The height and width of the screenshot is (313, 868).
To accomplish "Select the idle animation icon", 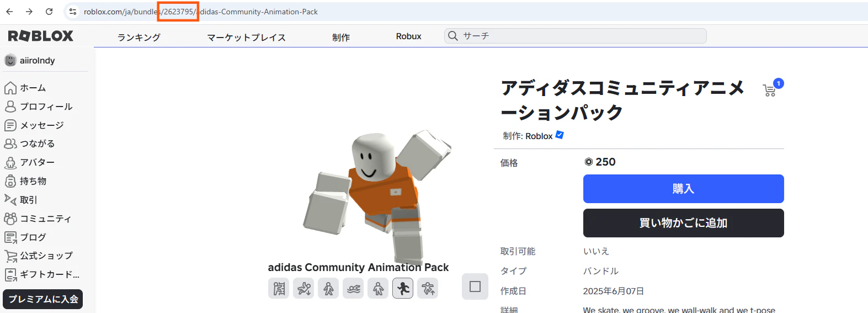I will coord(378,288).
